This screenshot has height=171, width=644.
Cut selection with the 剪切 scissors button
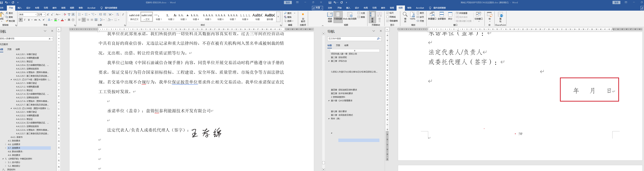(x=9, y=13)
